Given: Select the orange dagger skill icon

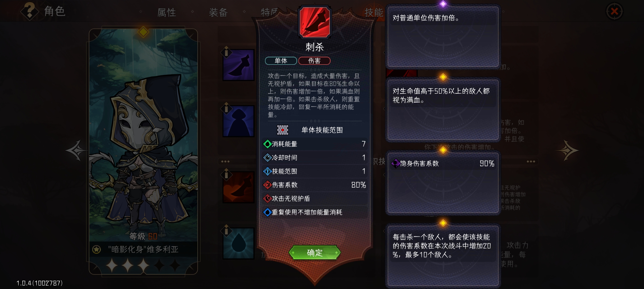Looking at the screenshot, I should pyautogui.click(x=239, y=187).
